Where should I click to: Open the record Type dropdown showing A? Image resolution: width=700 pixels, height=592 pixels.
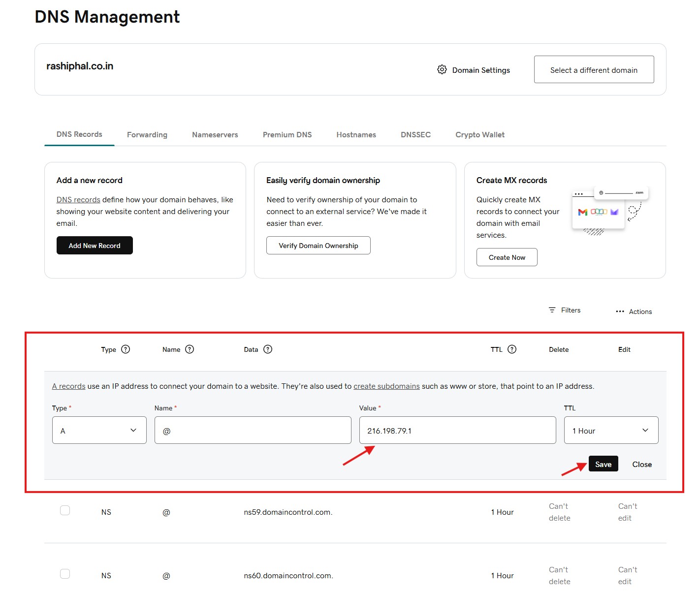99,431
